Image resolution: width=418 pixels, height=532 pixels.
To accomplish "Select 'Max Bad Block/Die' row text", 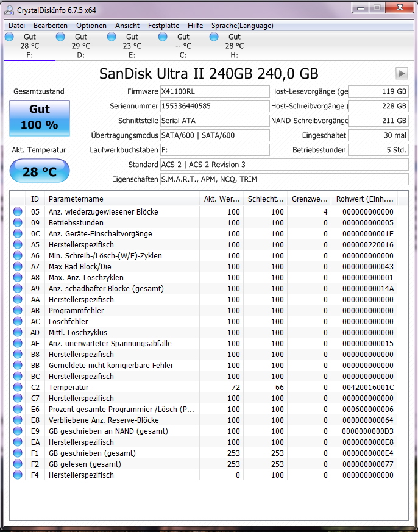I will 80,266.
